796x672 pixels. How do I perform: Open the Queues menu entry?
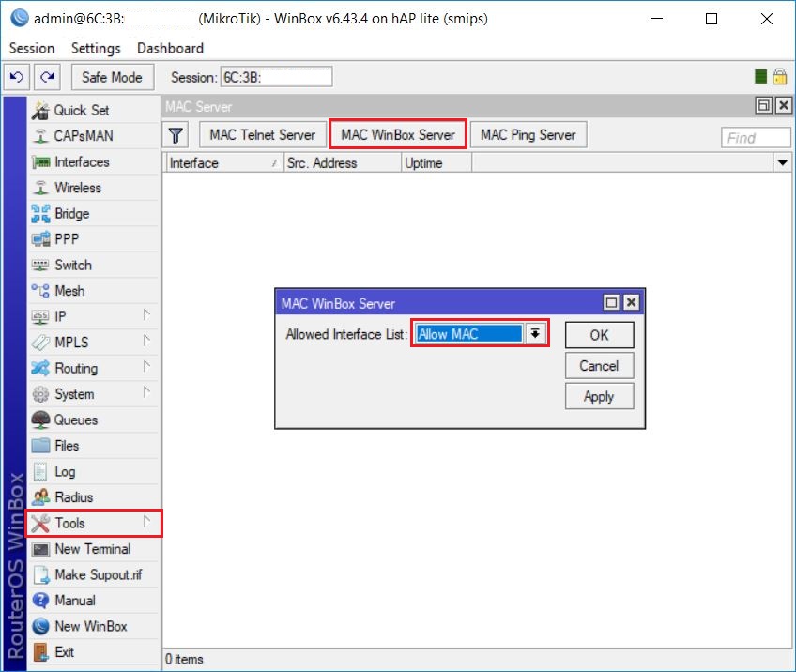click(x=95, y=420)
